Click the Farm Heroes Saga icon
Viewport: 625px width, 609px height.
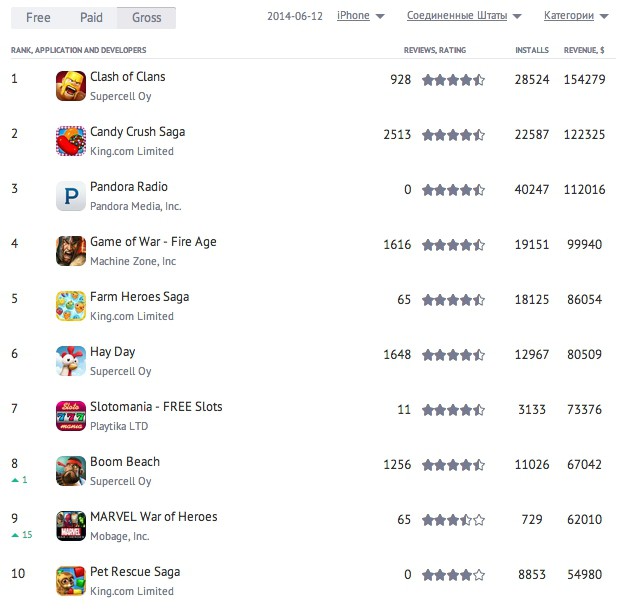tap(71, 306)
